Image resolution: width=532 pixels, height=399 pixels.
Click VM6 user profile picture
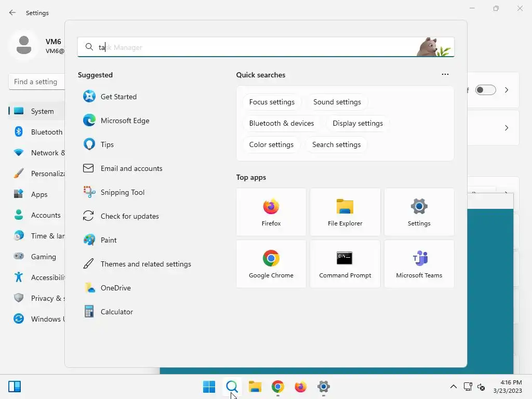[24, 46]
